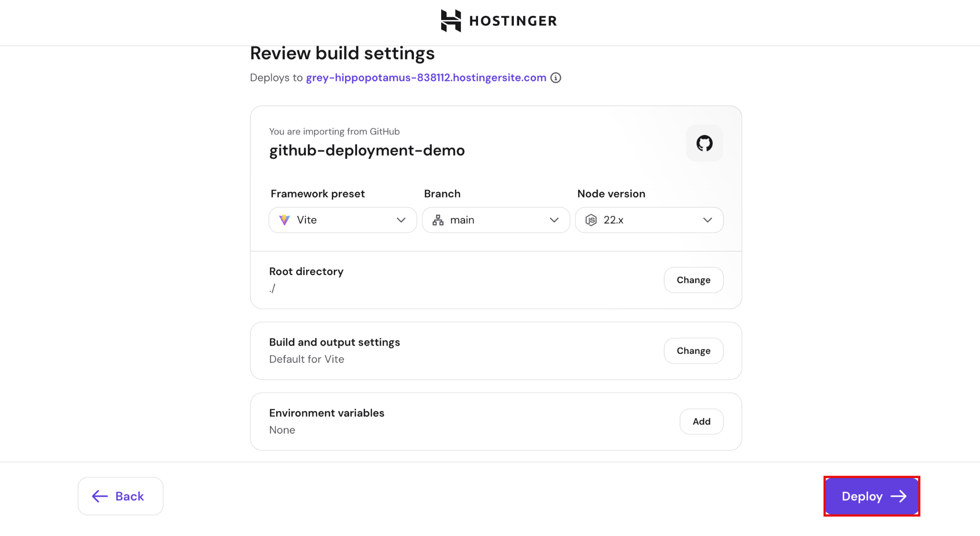980x536 pixels.
Task: Click the Framework preset label
Action: 318,194
